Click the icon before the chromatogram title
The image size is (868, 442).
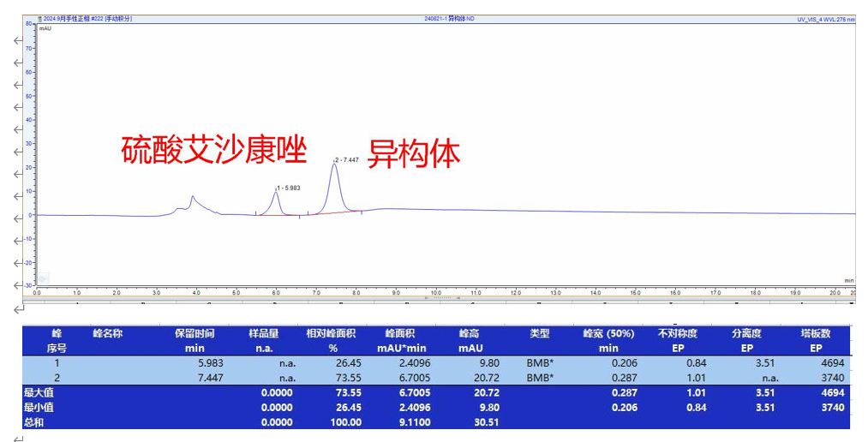click(x=39, y=18)
